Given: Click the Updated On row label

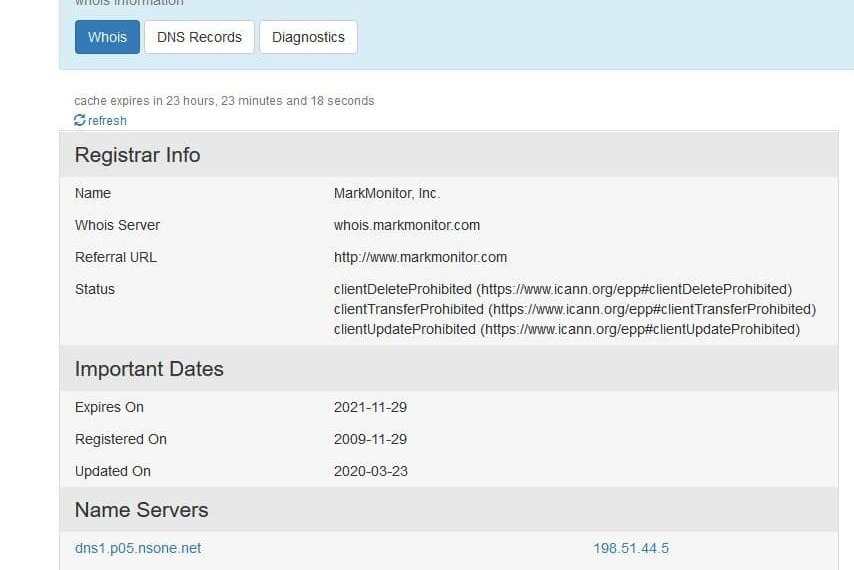Looking at the screenshot, I should coord(113,471).
